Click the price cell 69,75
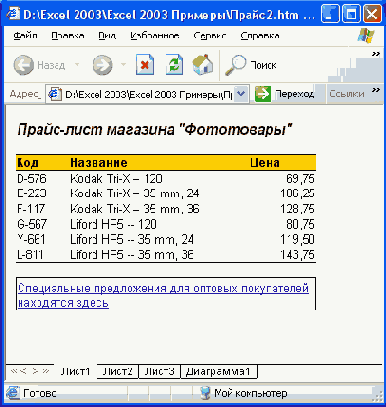 point(300,179)
